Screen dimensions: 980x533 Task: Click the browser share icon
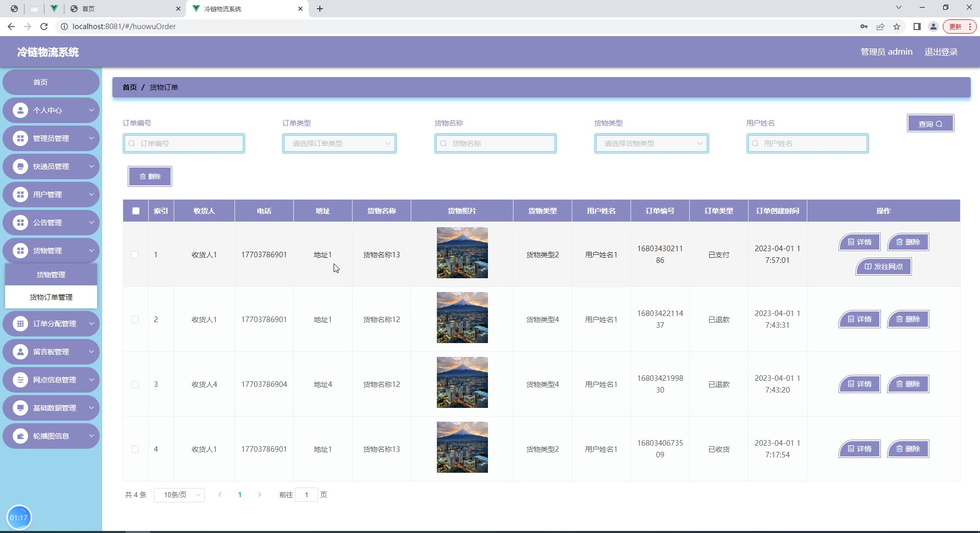[880, 27]
